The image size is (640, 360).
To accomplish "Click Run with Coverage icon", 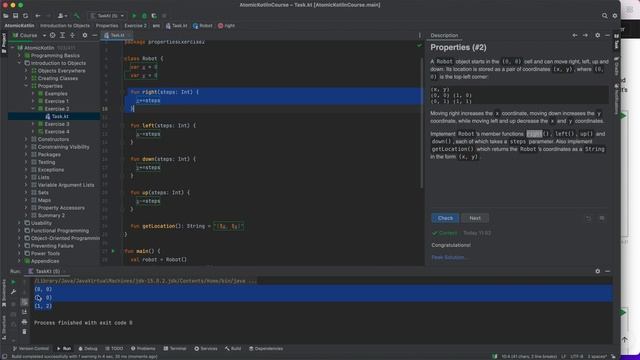I will 154,16.
